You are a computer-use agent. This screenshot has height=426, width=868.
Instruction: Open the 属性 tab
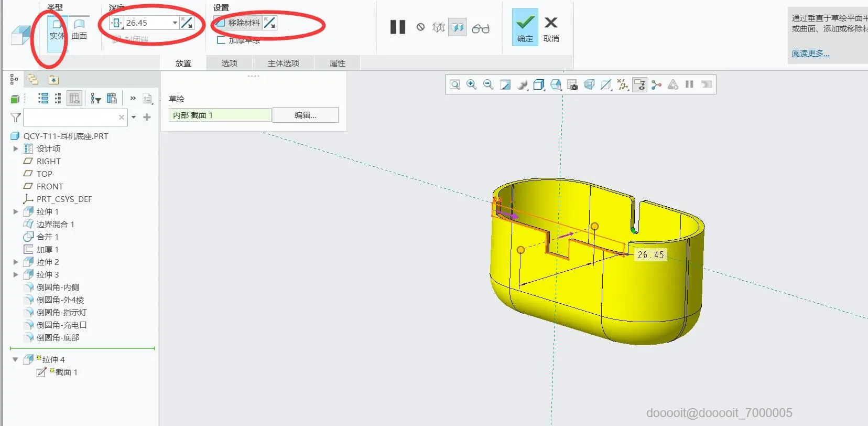[337, 63]
